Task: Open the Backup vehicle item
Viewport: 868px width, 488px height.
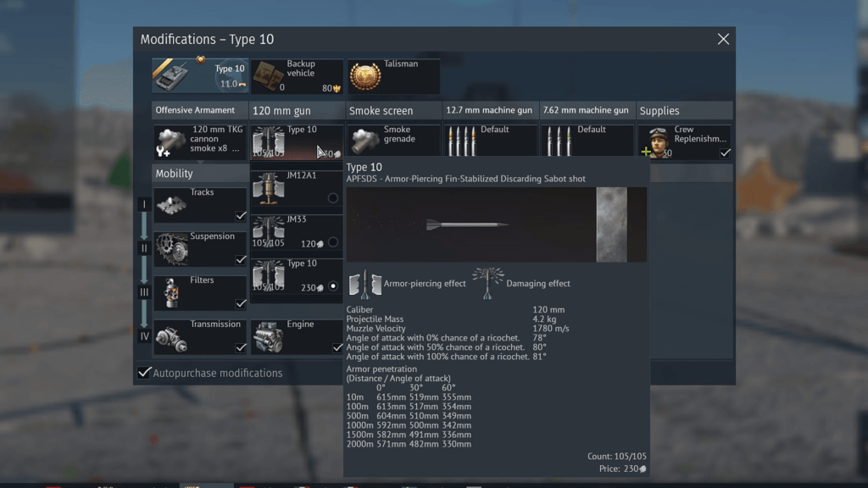Action: pos(297,75)
